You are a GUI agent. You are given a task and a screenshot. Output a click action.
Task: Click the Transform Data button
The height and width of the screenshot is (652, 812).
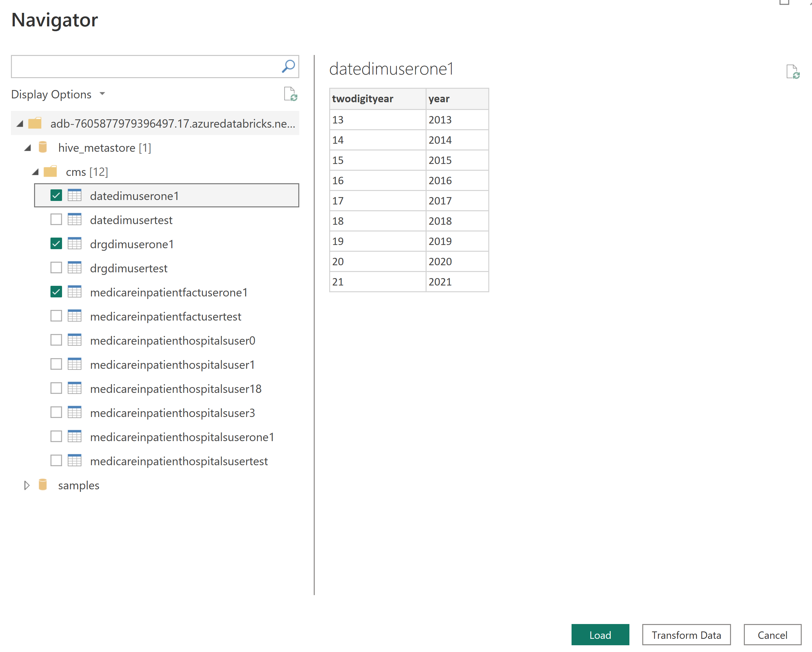[686, 635]
